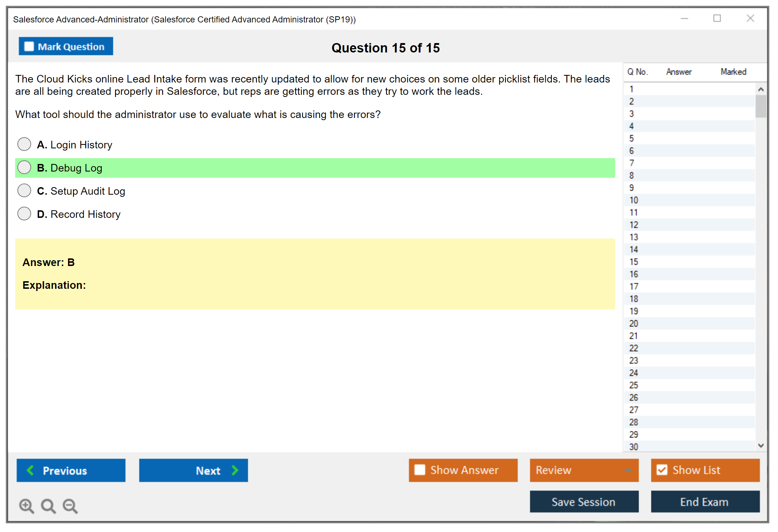Close the exam window
Screen dimensions: 778x532
click(750, 18)
